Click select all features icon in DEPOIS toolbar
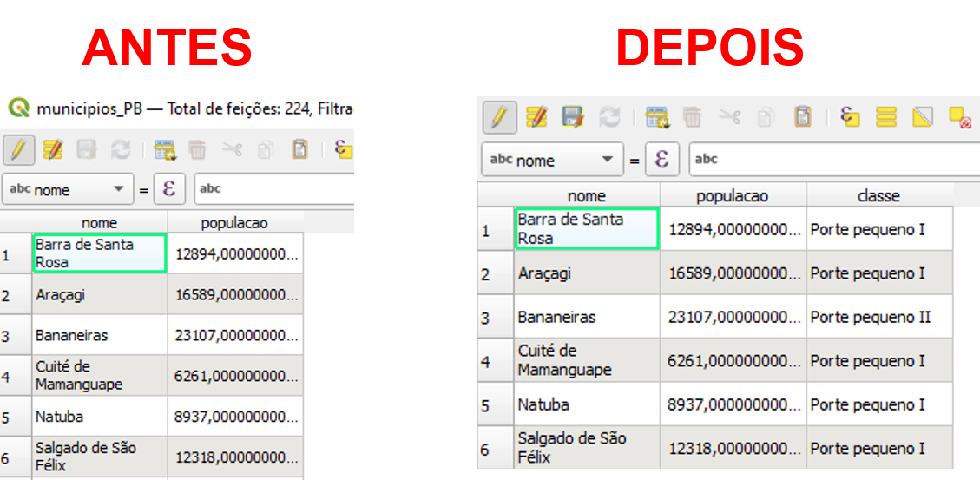Screen dimensions: 980x480 885,118
